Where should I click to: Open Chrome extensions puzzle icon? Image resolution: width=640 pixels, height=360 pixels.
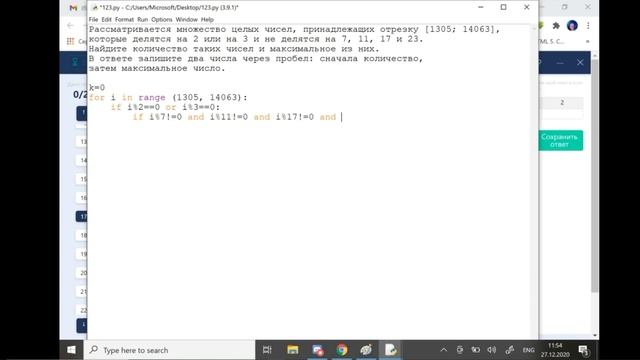556,26
